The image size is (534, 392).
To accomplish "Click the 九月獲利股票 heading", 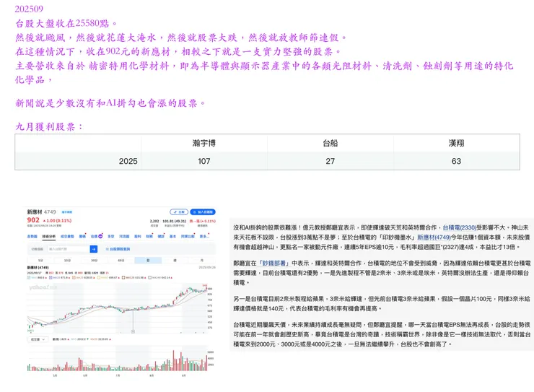I will click(x=48, y=126).
